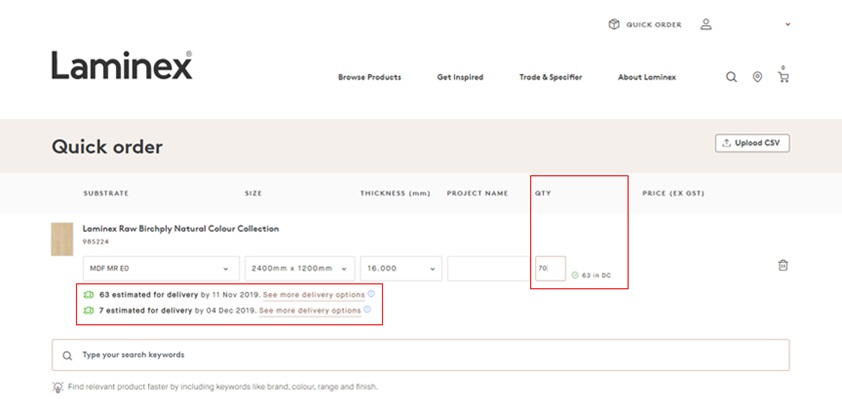Open the 2400mm x 1200mm size dropdown

[300, 268]
